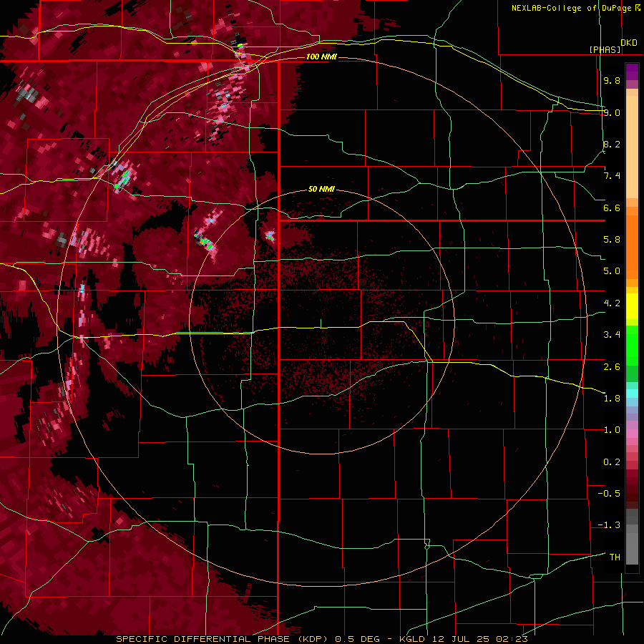The width and height of the screenshot is (644, 644).
Task: Click the TH threshold label
Action: tap(615, 557)
